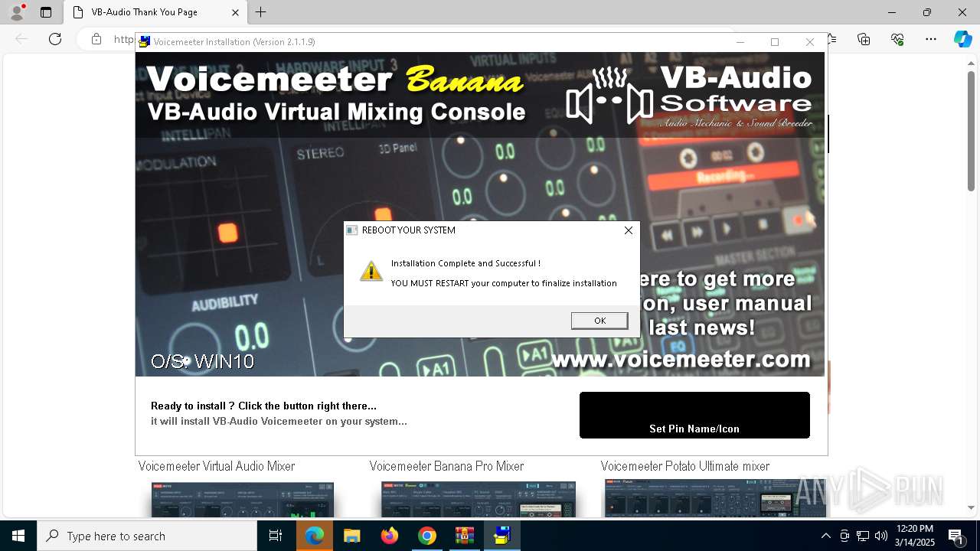Select the Voicemeeter installer taskbar icon
This screenshot has height=551, width=980.
502,536
